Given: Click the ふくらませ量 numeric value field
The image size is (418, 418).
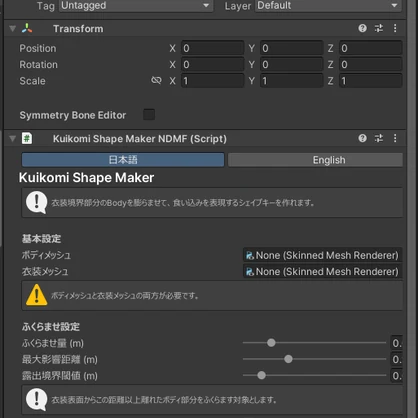Looking at the screenshot, I should pos(396,343).
